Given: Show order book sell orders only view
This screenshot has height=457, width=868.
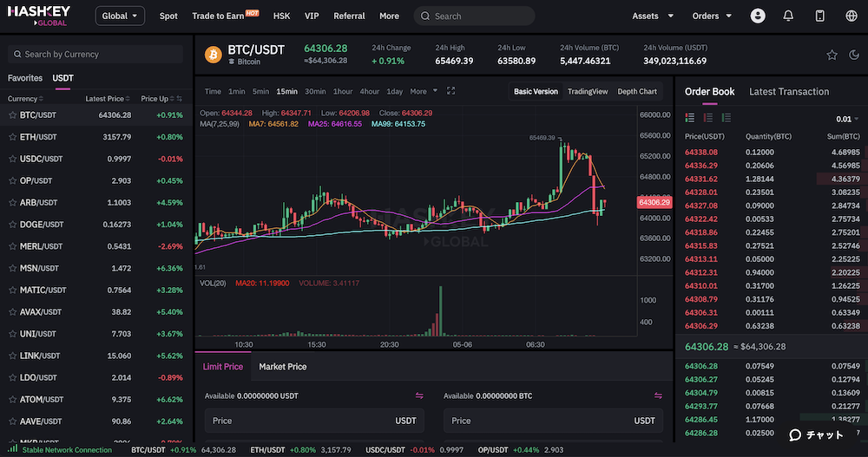Looking at the screenshot, I should pos(708,118).
